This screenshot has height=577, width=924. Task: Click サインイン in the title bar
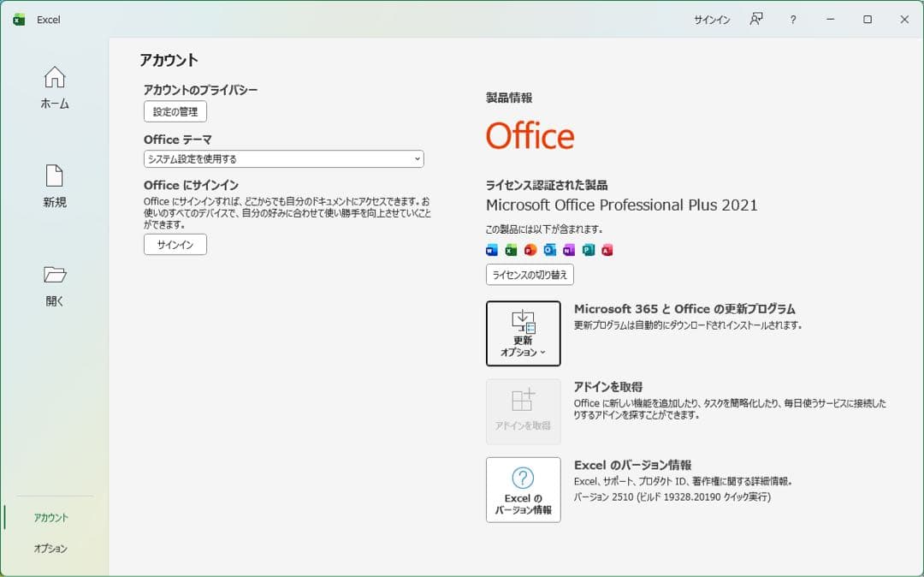(x=711, y=19)
